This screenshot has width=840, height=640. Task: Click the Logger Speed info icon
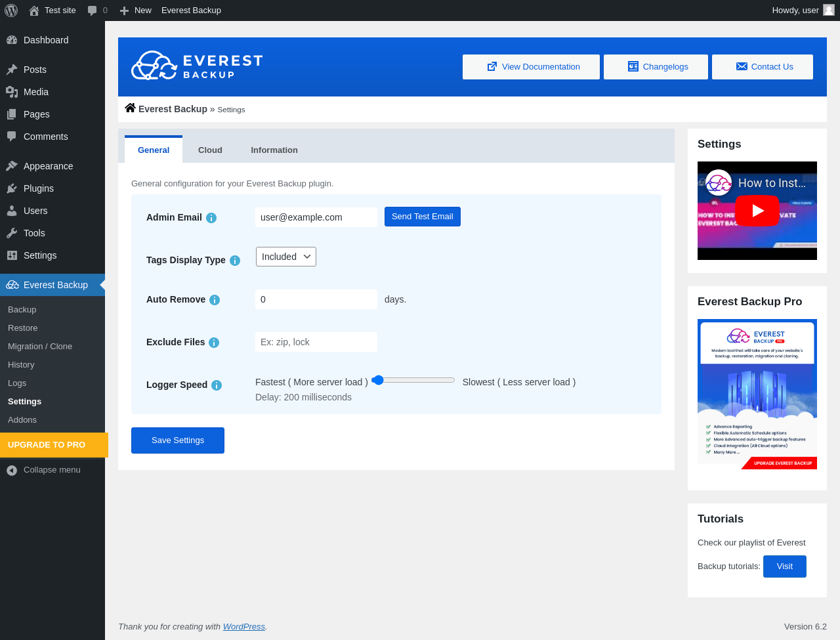point(217,385)
